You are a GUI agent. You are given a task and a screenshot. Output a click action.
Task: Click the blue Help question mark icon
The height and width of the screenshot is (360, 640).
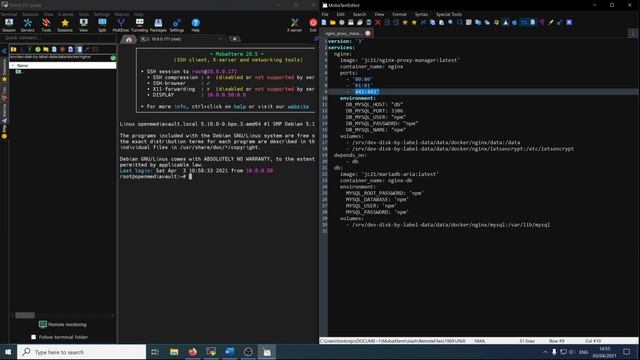tap(196, 24)
